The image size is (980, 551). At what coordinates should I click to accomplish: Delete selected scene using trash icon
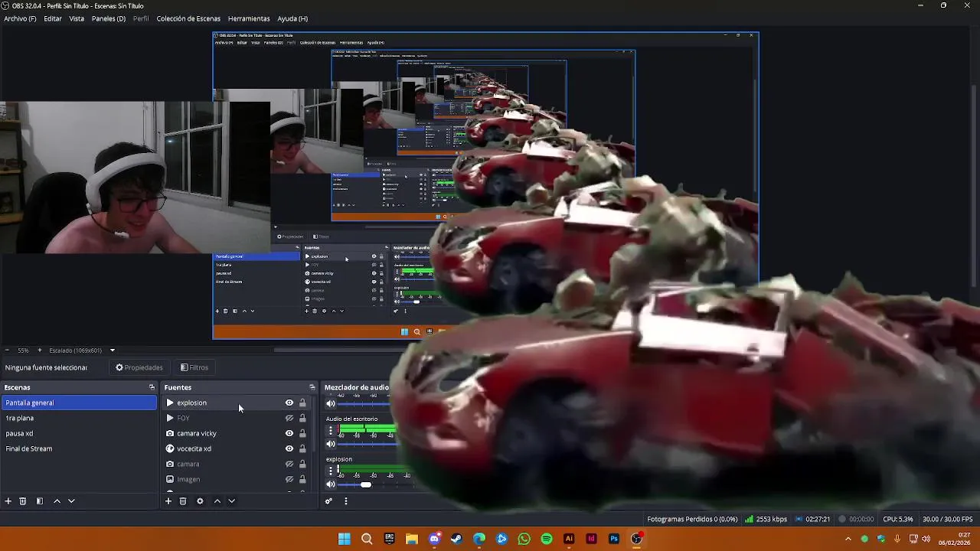pyautogui.click(x=23, y=501)
